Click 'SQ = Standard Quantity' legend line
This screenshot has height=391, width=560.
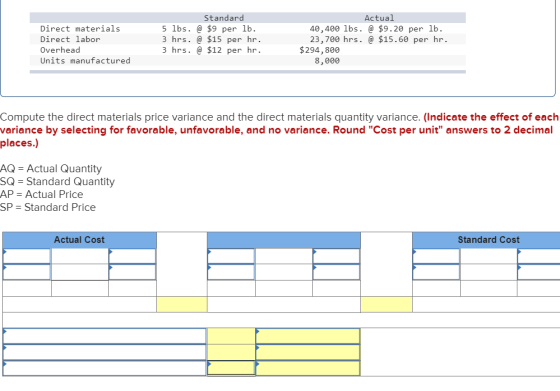click(x=57, y=181)
